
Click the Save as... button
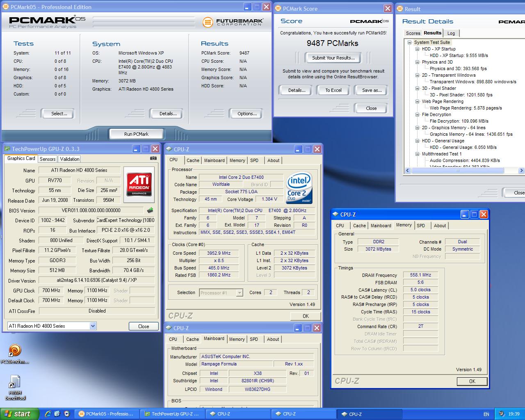click(x=372, y=90)
